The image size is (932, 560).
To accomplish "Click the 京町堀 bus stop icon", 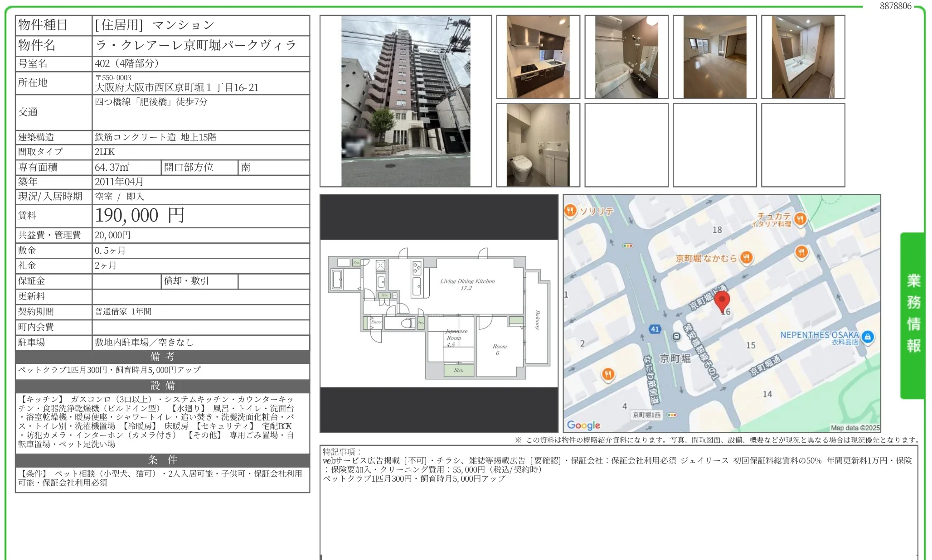I will [676, 337].
